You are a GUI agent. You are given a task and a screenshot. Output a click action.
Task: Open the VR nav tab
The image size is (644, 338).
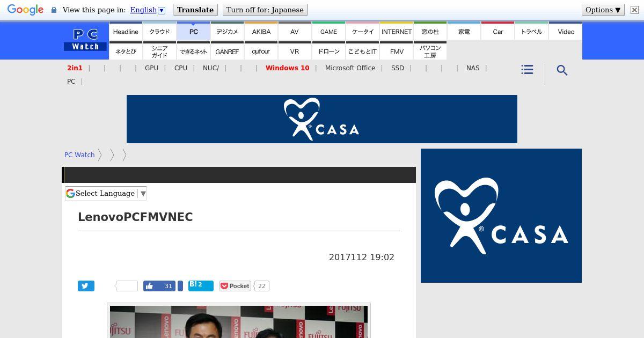(295, 51)
